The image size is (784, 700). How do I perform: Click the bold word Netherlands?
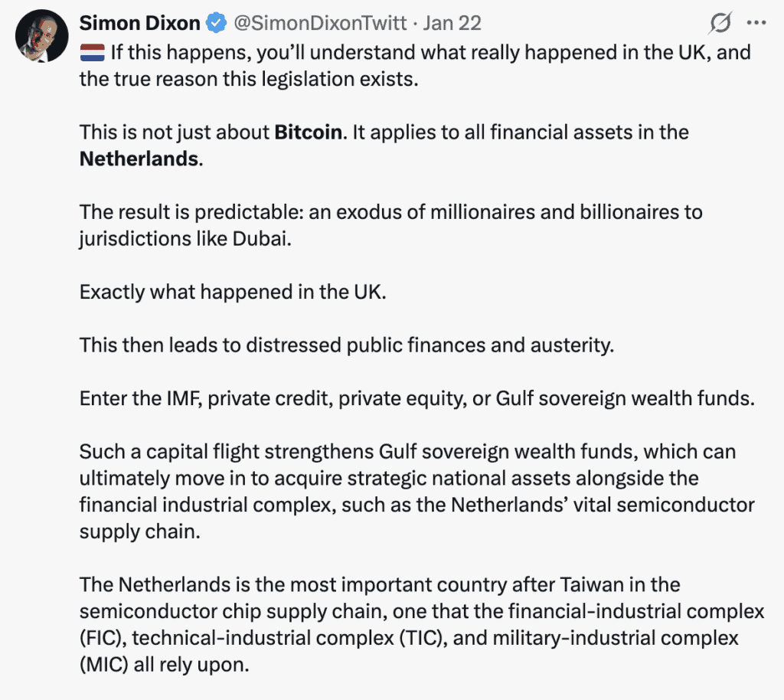[139, 159]
